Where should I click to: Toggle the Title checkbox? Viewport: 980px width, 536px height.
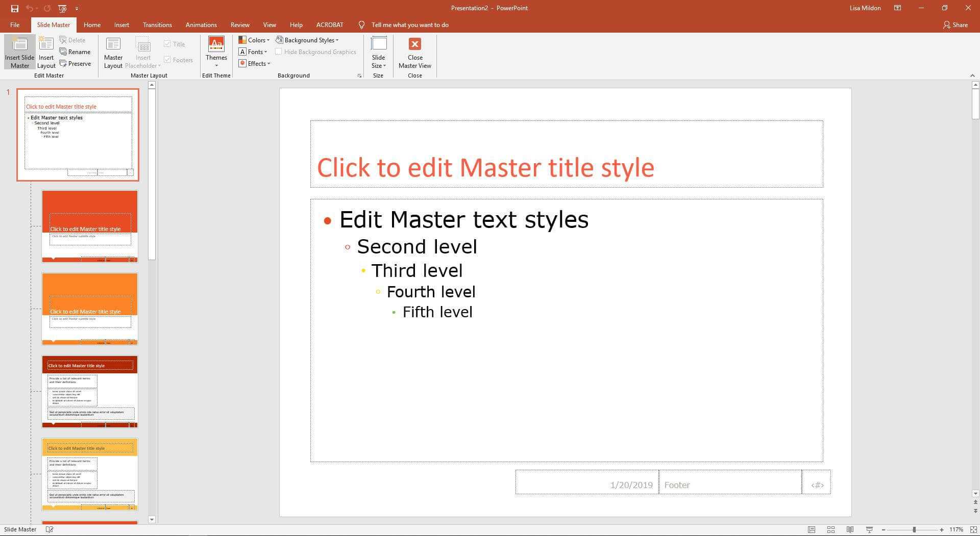point(168,44)
